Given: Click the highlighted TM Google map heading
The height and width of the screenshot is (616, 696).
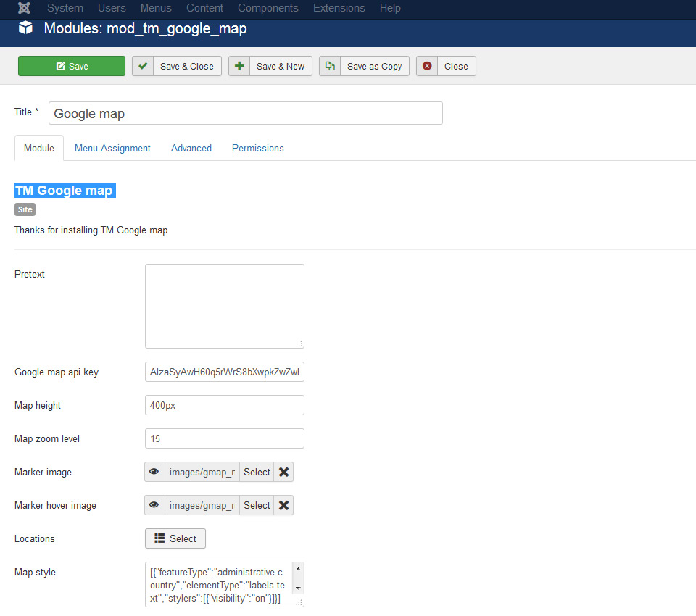Looking at the screenshot, I should 65,191.
